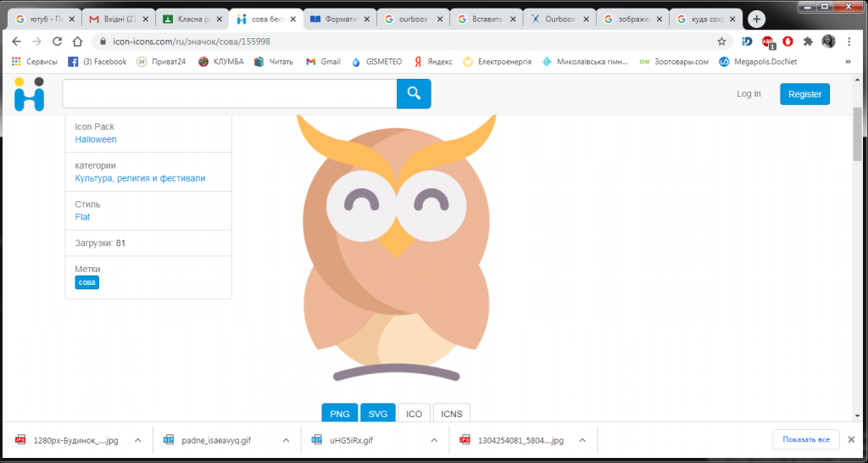Image resolution: width=868 pixels, height=463 pixels.
Task: Select the SVG format button
Action: 377,413
